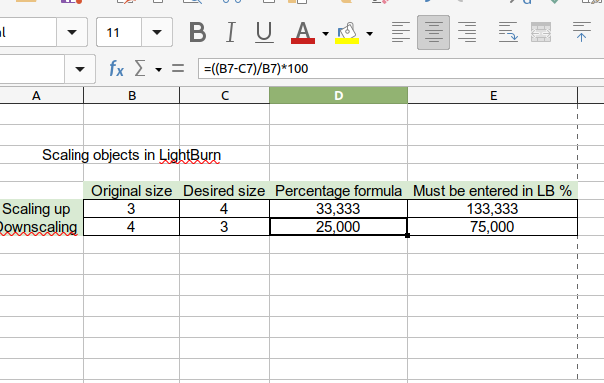
Task: Click the Formula equals sign icon
Action: click(178, 69)
